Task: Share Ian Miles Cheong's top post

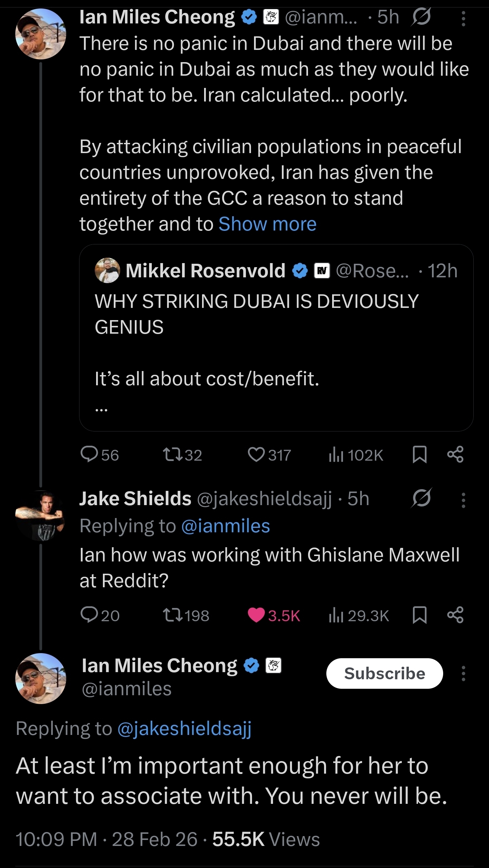Action: [455, 455]
